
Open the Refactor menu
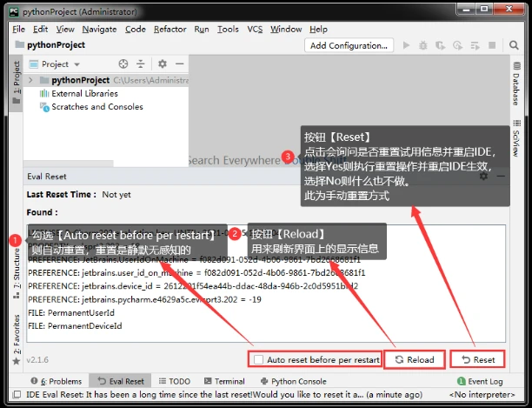[170, 29]
